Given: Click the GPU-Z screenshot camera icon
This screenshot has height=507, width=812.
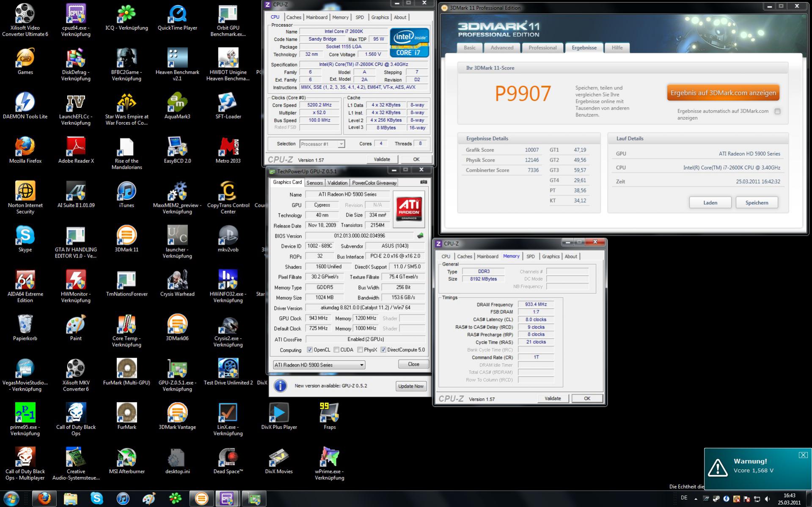Looking at the screenshot, I should tap(424, 182).
